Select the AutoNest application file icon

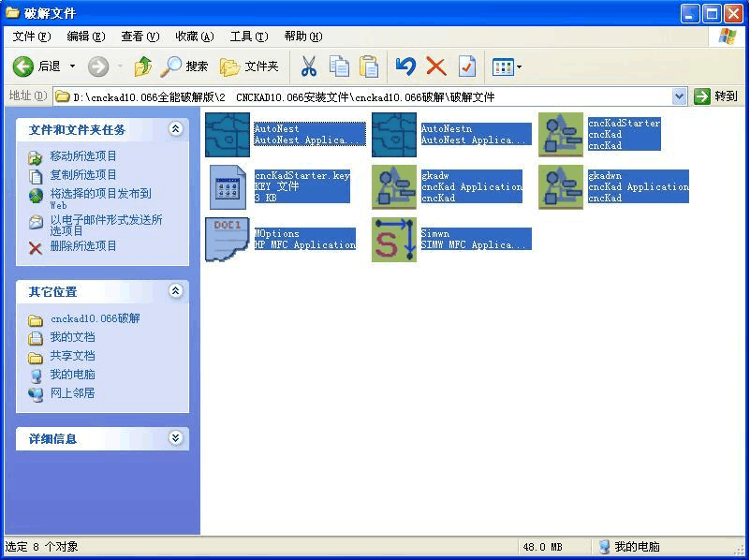click(228, 135)
